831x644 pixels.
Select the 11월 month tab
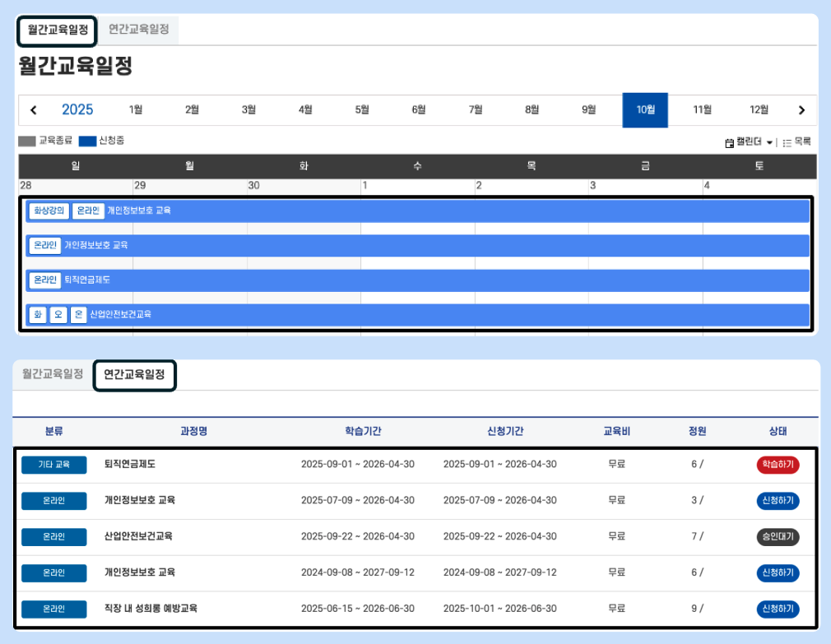point(702,110)
